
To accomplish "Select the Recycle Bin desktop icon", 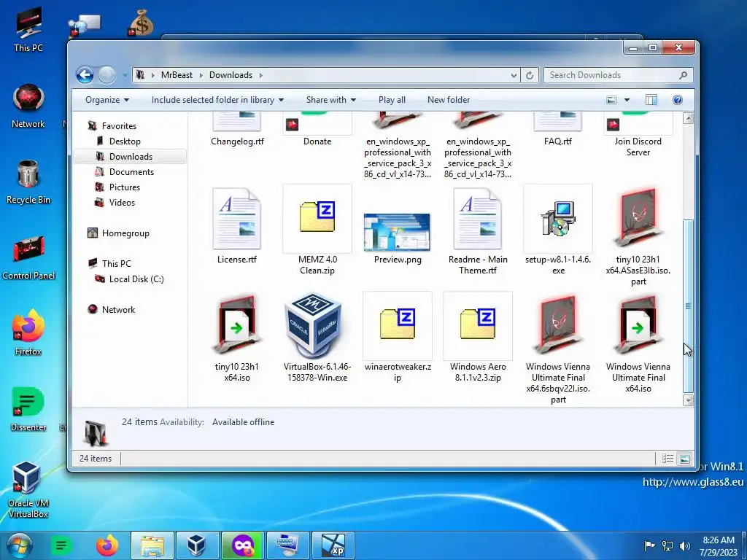I will tap(28, 182).
